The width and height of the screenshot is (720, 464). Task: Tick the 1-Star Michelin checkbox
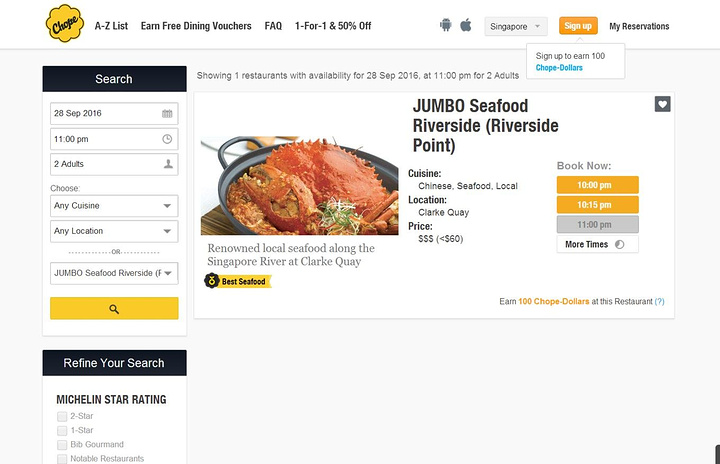coord(62,430)
